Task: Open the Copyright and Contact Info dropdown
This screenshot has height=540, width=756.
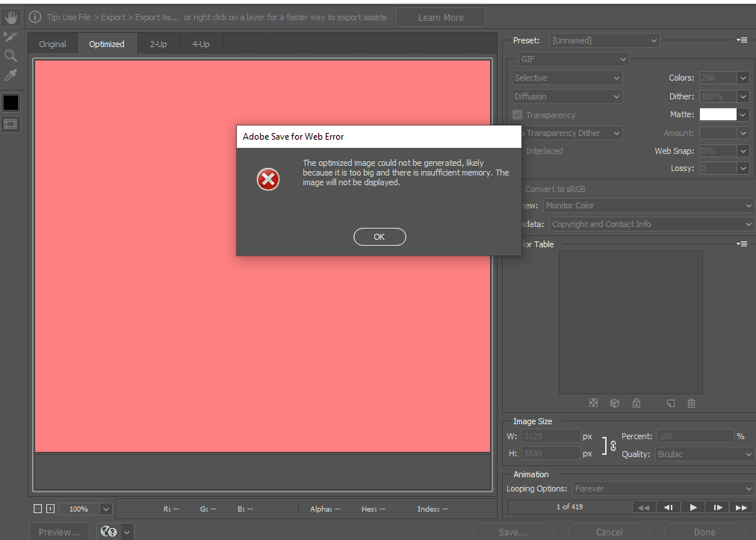Action: pyautogui.click(x=651, y=224)
